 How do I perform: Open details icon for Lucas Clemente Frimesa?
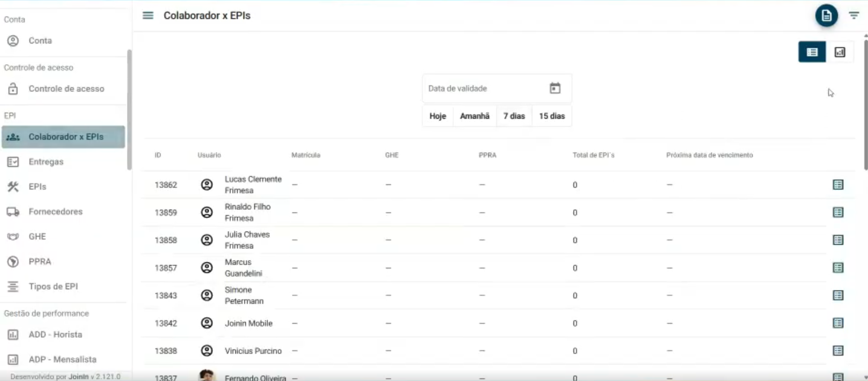(x=838, y=185)
